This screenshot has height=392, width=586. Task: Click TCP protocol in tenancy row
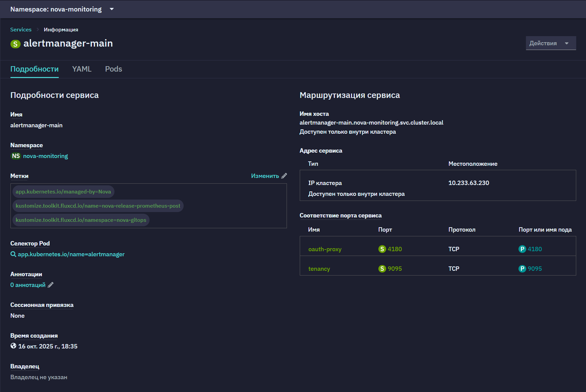[x=454, y=269]
